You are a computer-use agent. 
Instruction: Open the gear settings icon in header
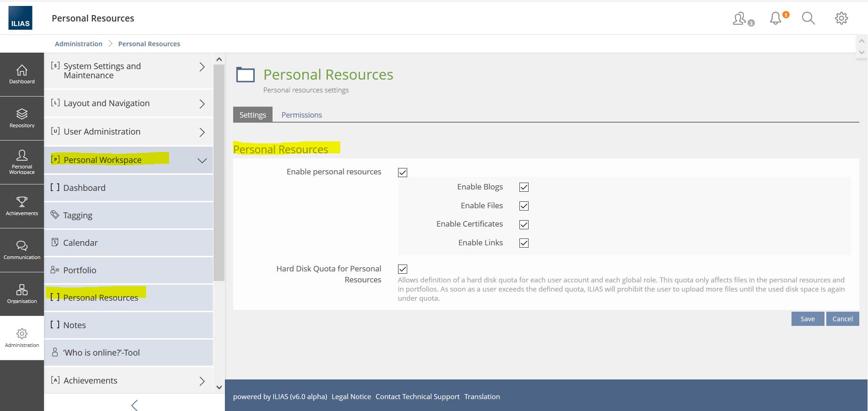click(x=841, y=18)
